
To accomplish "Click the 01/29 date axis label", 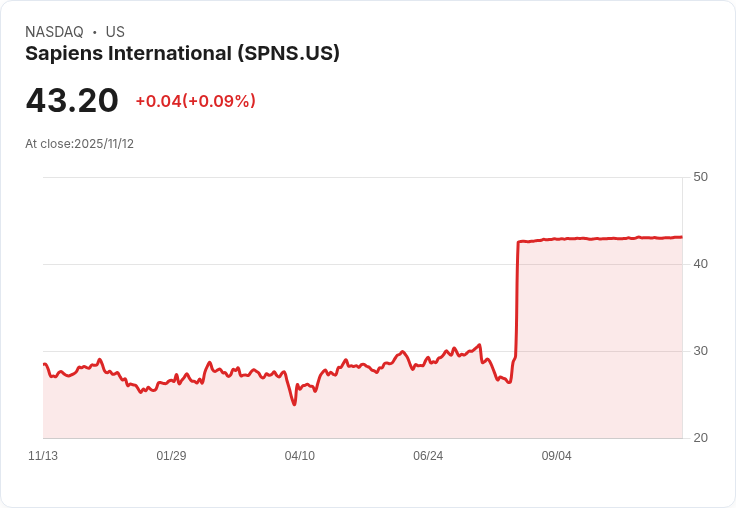I will tap(171, 456).
